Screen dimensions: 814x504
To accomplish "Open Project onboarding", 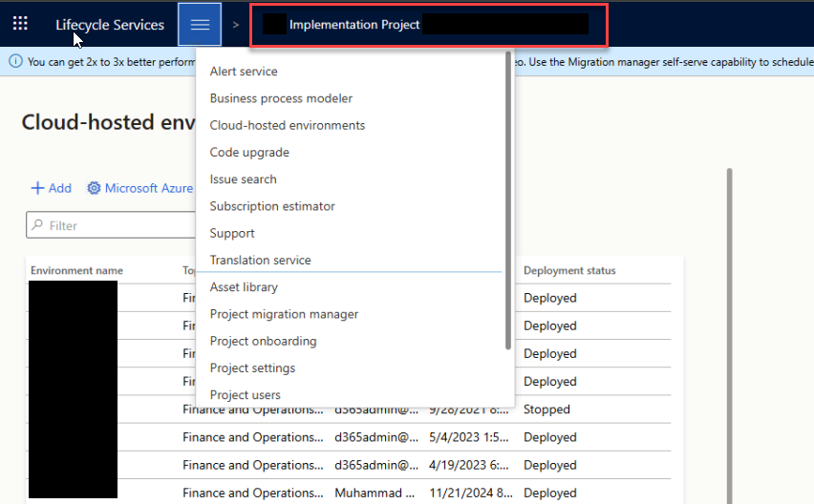I will click(263, 341).
